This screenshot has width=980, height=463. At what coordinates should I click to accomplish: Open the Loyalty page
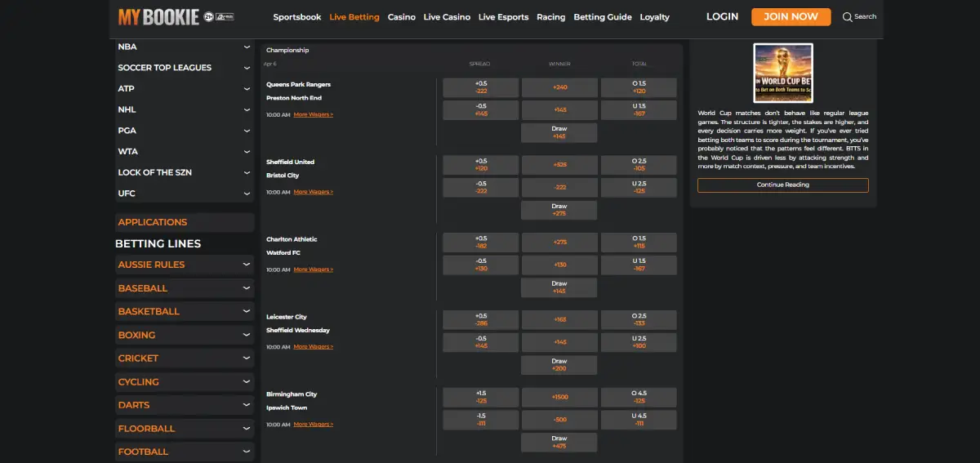coord(655,17)
